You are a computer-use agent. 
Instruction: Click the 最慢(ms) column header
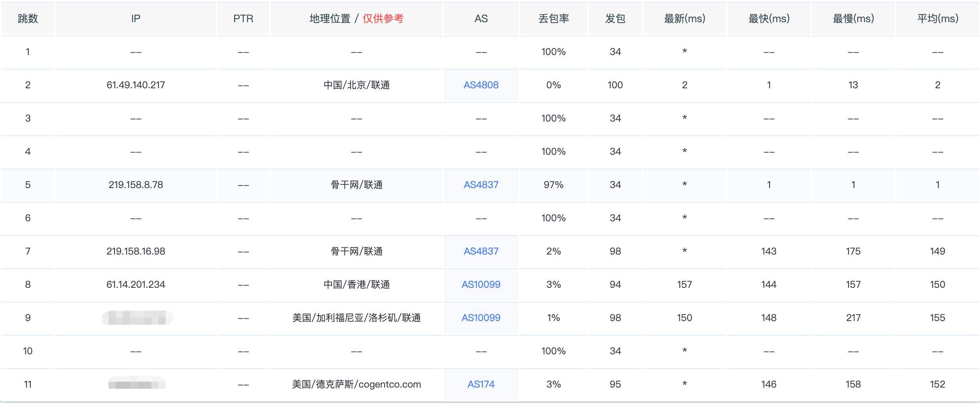pyautogui.click(x=853, y=19)
